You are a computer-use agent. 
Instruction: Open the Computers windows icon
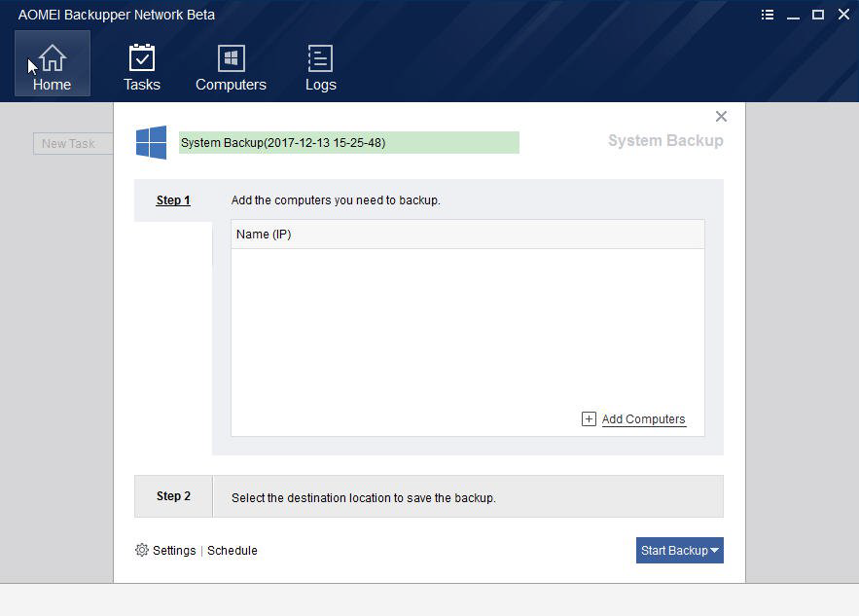[232, 58]
